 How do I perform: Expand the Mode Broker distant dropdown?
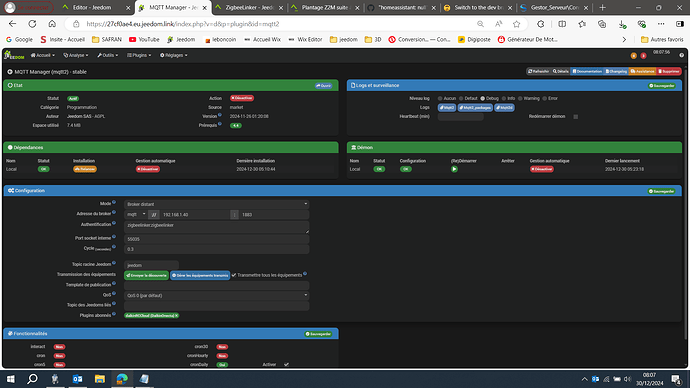point(217,204)
